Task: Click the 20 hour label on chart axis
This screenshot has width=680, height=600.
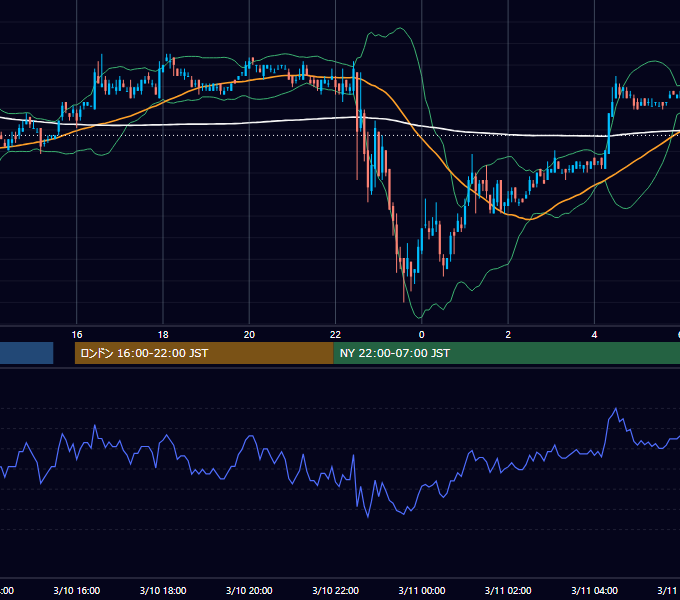Action: (x=249, y=335)
